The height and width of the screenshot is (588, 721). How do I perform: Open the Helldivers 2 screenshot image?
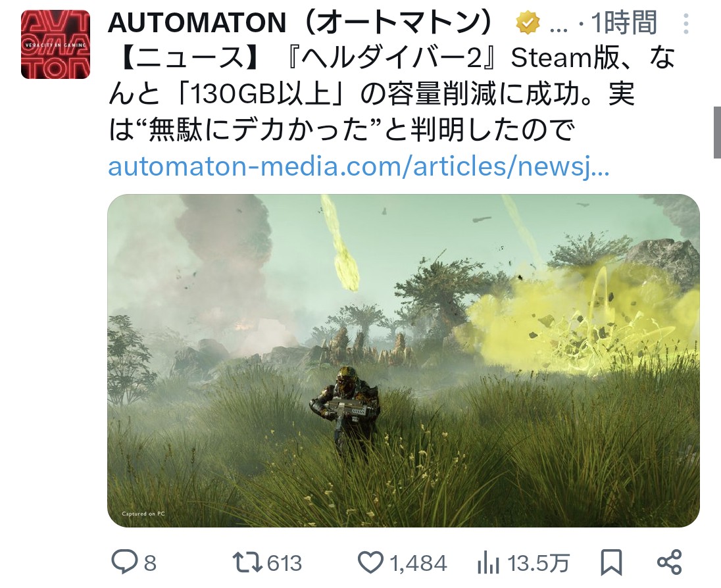[x=403, y=360]
